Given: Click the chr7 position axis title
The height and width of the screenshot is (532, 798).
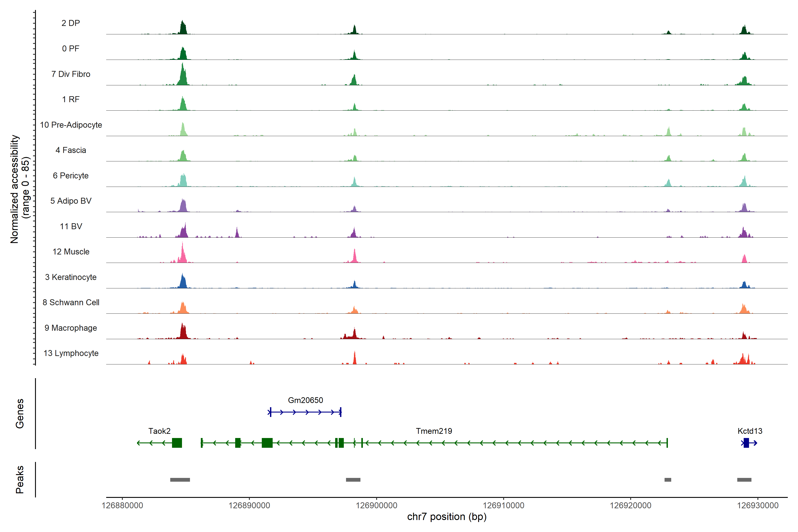Looking at the screenshot, I should 446,517.
